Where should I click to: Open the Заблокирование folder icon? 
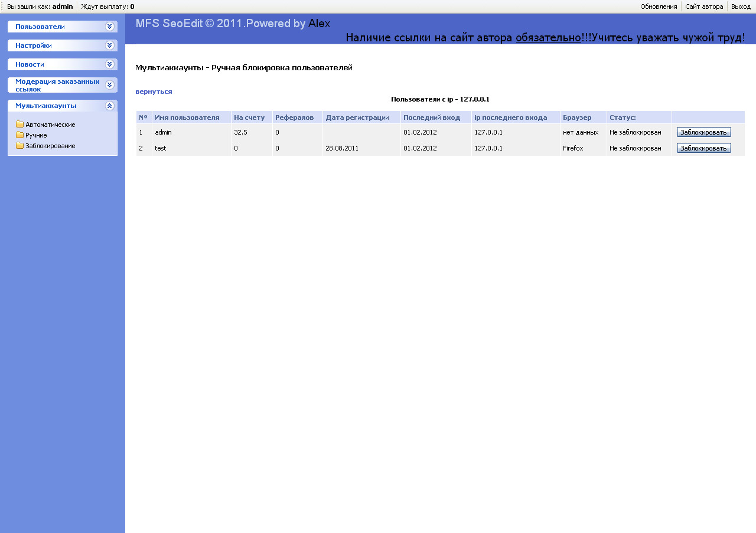click(19, 146)
